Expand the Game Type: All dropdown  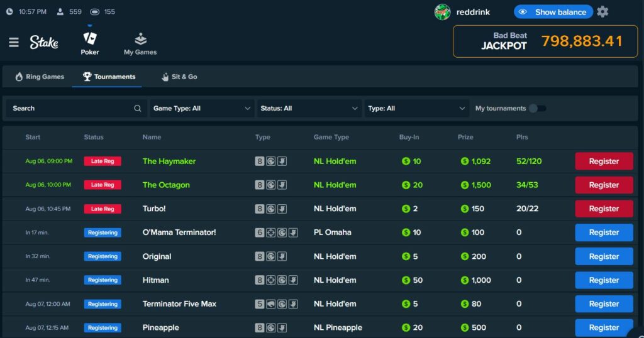click(x=201, y=108)
